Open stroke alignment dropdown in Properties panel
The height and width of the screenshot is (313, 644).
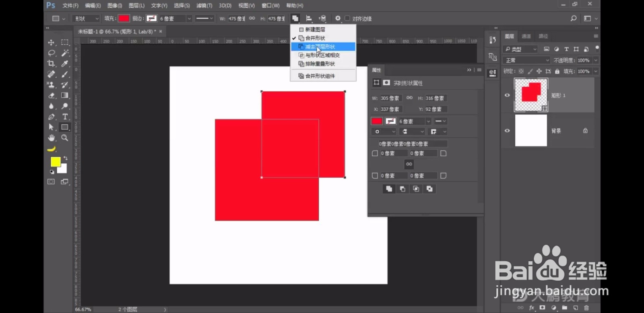coord(383,132)
